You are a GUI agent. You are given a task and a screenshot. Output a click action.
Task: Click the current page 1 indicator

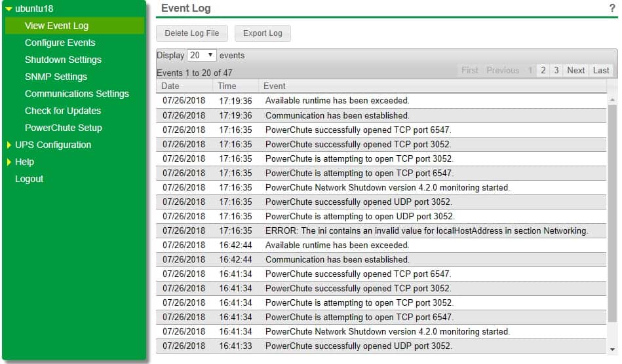(x=530, y=71)
